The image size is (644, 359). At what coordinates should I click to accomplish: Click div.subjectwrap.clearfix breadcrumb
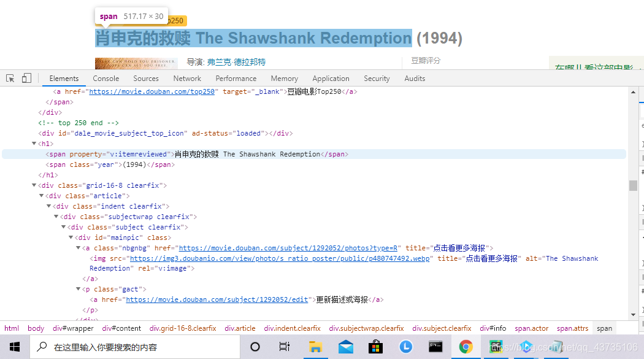366,328
